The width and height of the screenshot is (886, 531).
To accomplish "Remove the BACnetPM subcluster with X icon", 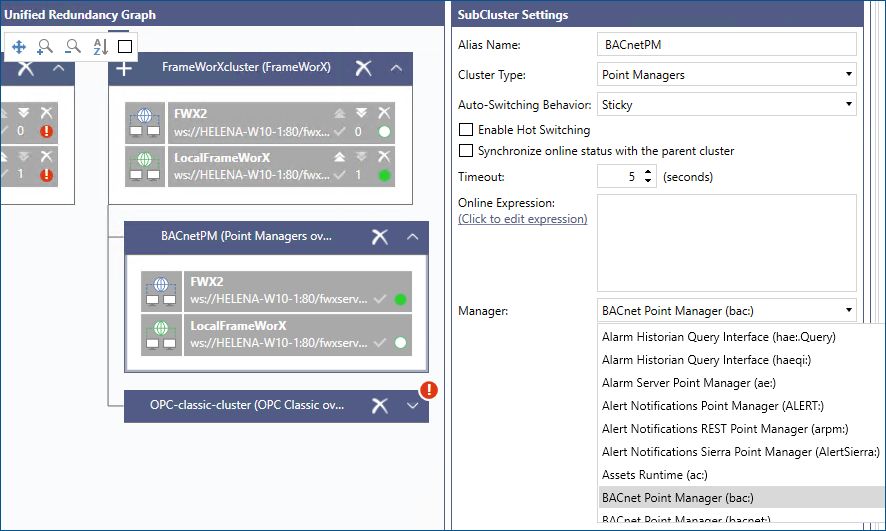I will pyautogui.click(x=379, y=237).
